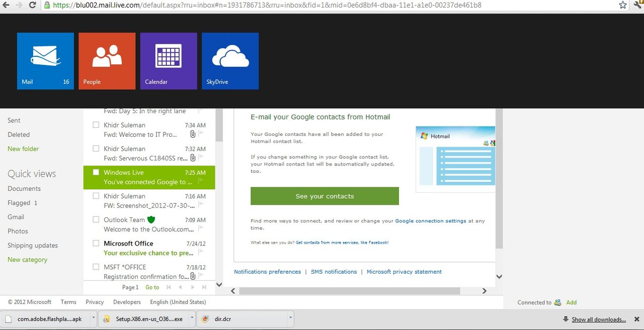Click the Add link next to Connected to

click(x=572, y=302)
